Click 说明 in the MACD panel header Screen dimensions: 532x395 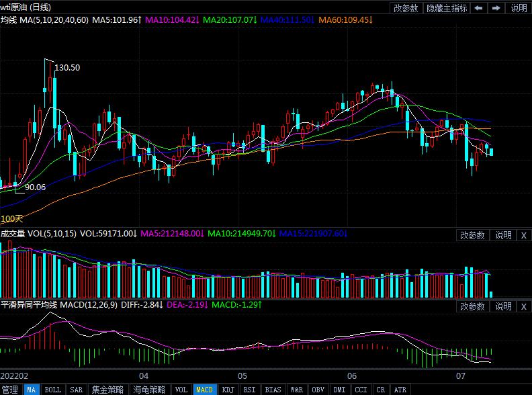(x=504, y=306)
